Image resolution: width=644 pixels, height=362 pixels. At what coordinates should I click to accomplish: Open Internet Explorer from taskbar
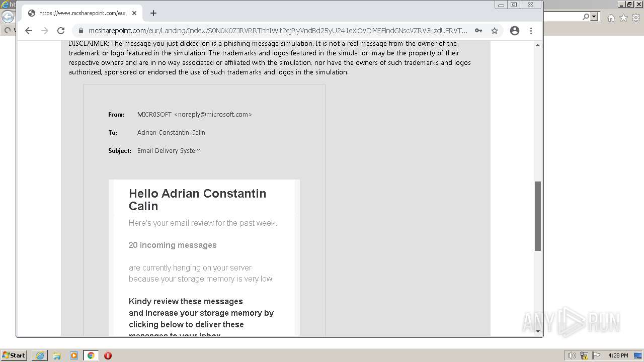pos(40,355)
